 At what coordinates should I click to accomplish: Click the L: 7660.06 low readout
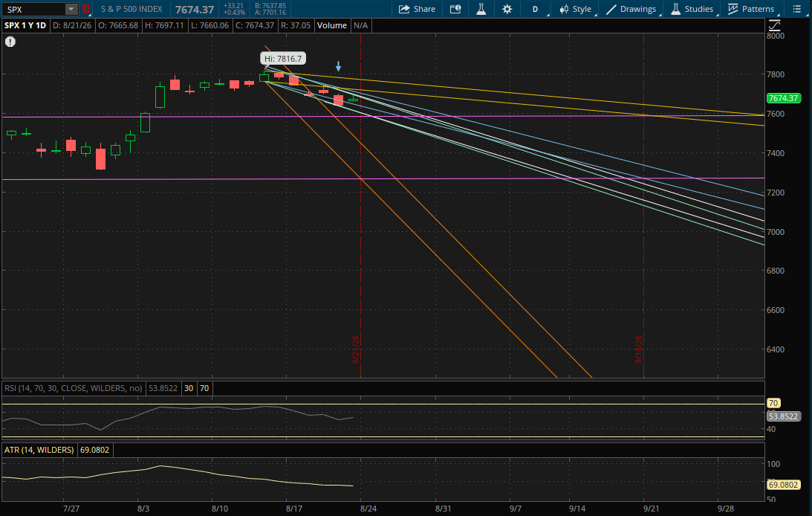[x=210, y=25]
